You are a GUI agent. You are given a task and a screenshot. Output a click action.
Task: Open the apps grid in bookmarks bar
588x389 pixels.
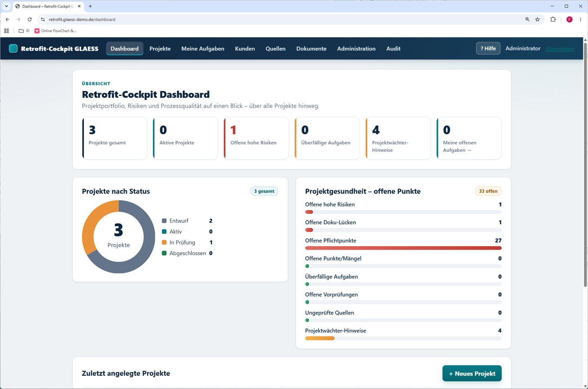coord(6,31)
